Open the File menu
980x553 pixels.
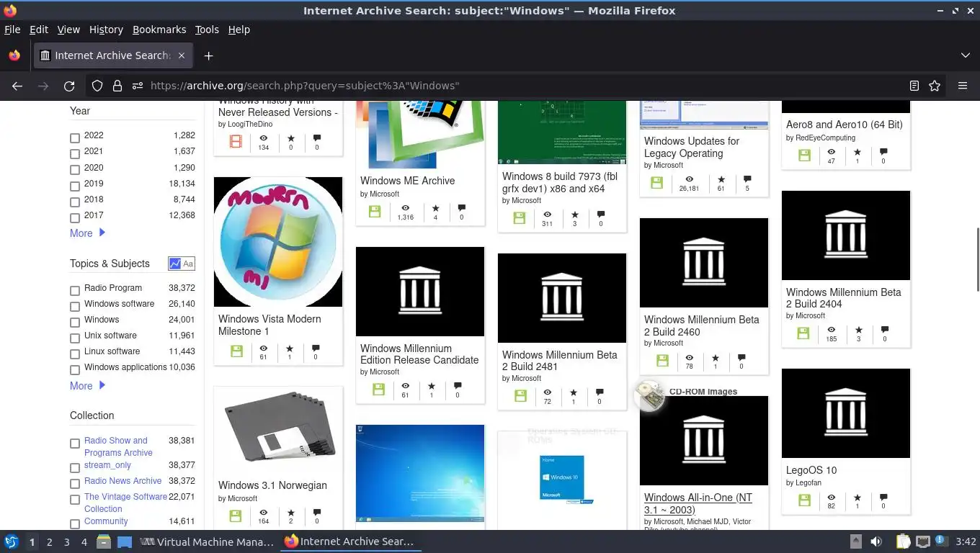pyautogui.click(x=12, y=30)
